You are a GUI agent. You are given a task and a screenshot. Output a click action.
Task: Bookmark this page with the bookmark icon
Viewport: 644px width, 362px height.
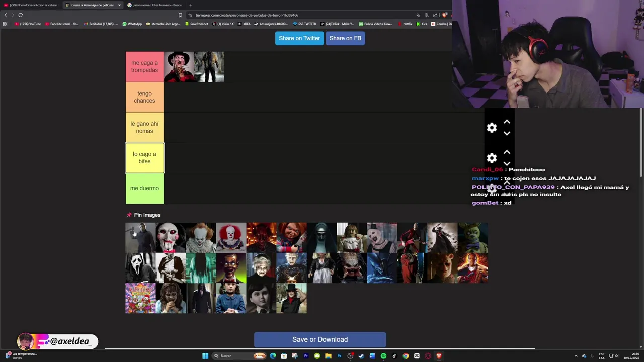coord(180,15)
